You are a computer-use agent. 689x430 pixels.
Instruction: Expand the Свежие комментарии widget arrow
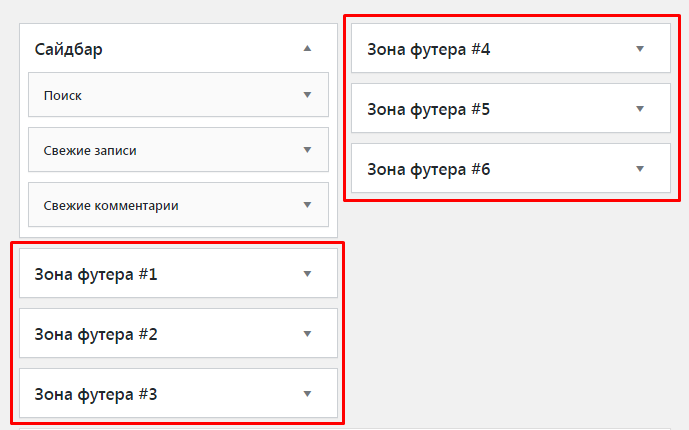(307, 205)
